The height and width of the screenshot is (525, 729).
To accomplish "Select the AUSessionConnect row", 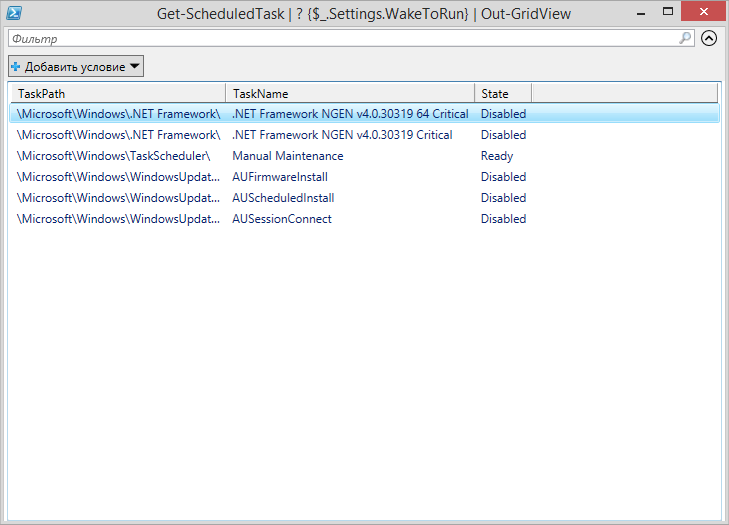I will (364, 219).
